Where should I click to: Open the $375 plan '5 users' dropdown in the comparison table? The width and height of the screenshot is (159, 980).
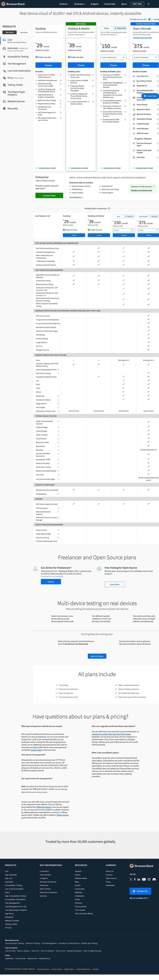[x=148, y=230]
